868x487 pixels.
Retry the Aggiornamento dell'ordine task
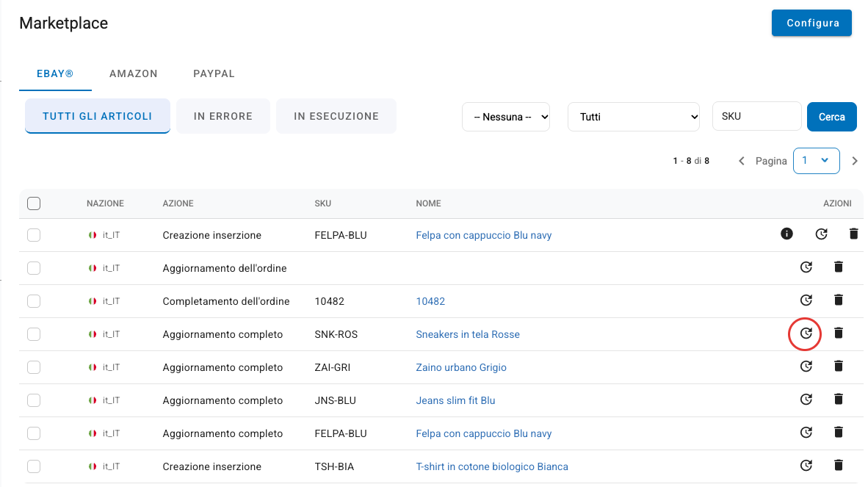pyautogui.click(x=806, y=267)
